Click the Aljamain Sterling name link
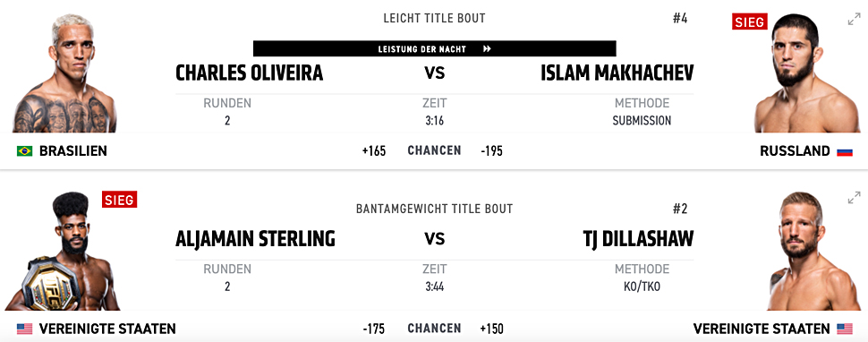 click(255, 238)
